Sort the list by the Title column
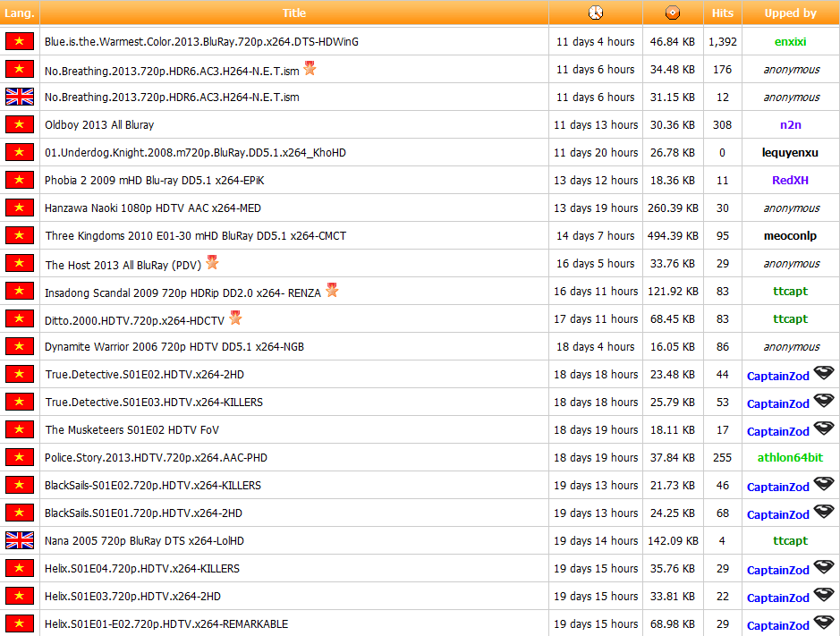The height and width of the screenshot is (636, 840). tap(294, 13)
